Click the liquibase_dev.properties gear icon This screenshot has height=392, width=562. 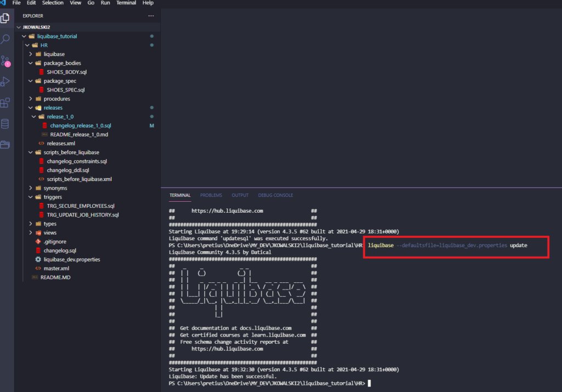(38, 259)
